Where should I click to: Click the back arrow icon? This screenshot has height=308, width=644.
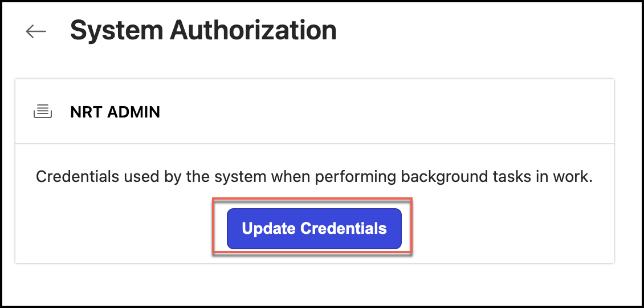point(36,31)
